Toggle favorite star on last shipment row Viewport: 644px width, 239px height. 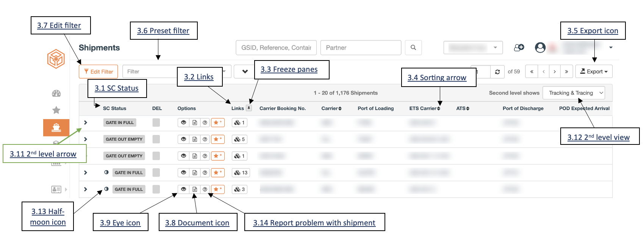pos(218,189)
